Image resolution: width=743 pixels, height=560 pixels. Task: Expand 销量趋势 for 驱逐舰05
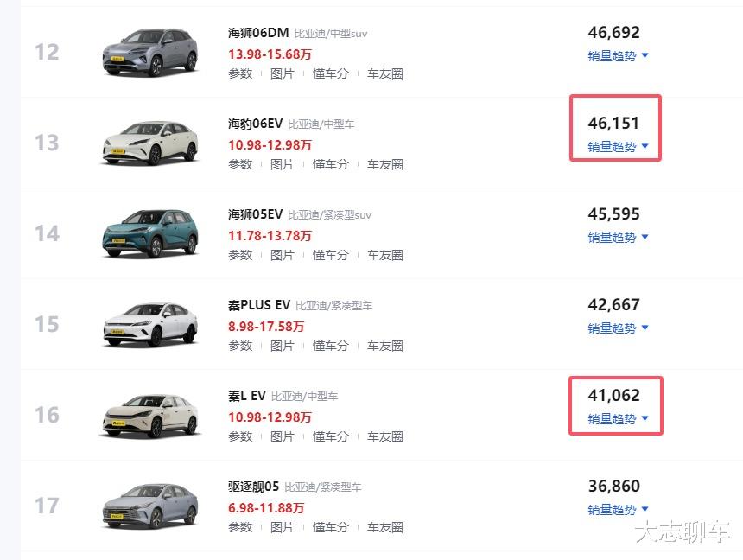618,510
